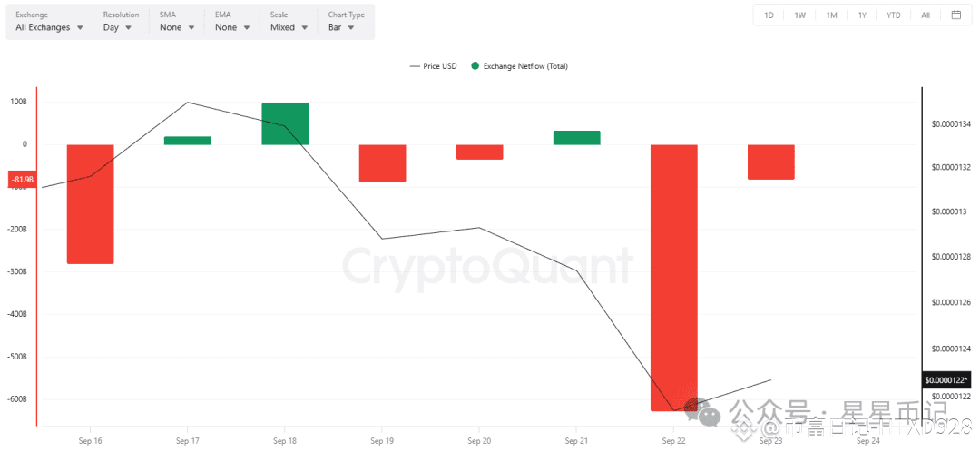Image resolution: width=980 pixels, height=452 pixels.
Task: Select the YTD time range
Action: coord(893,15)
